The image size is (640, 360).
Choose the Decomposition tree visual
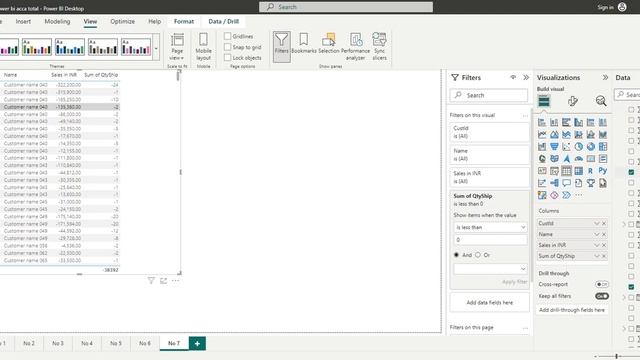coord(554,183)
